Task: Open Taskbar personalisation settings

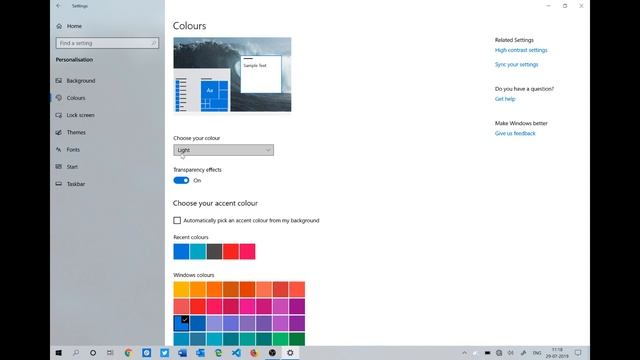Action: tap(76, 184)
